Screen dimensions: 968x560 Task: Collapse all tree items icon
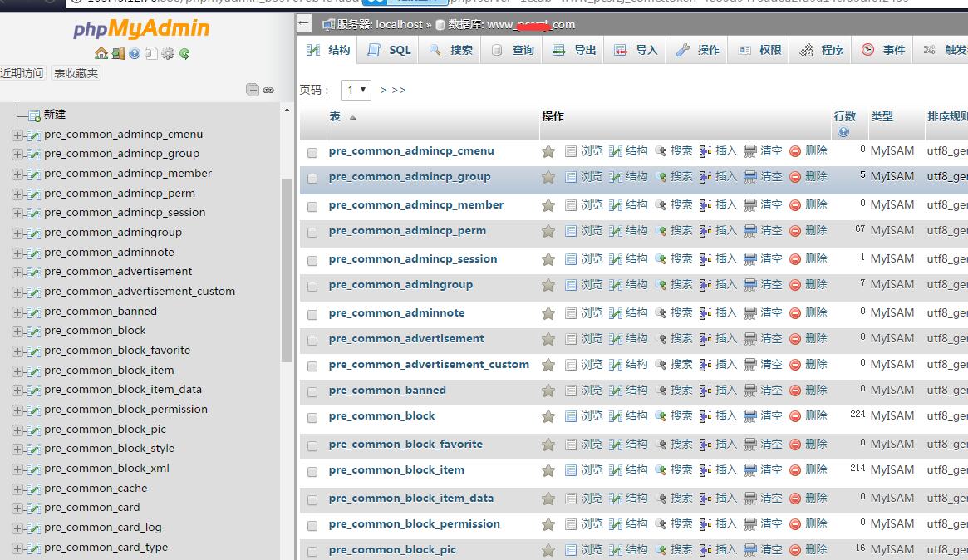(253, 90)
